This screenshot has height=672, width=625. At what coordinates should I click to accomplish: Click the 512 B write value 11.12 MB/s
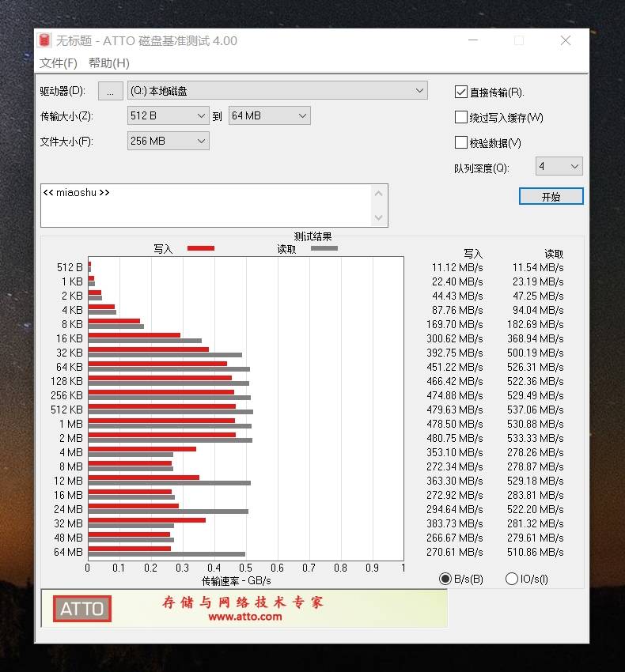pyautogui.click(x=457, y=267)
